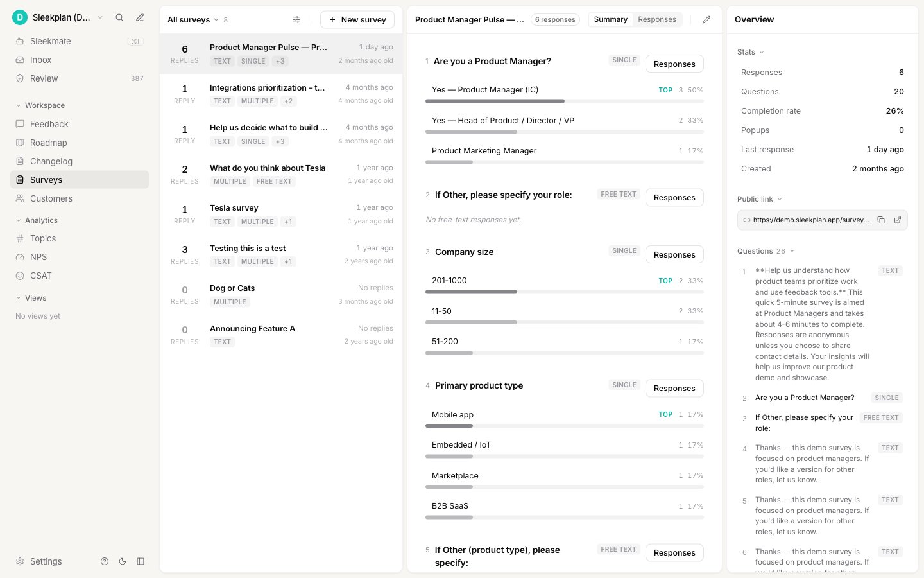Open Settings at the sidebar bottom

point(39,561)
